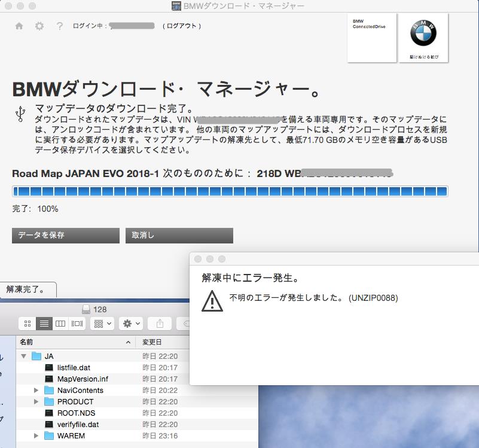
Task: Click the UNZIP0088 error message text
Action: pyautogui.click(x=314, y=298)
